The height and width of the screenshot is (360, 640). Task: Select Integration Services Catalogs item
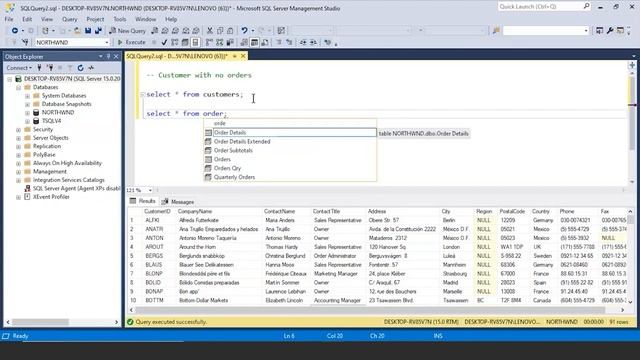(69, 180)
